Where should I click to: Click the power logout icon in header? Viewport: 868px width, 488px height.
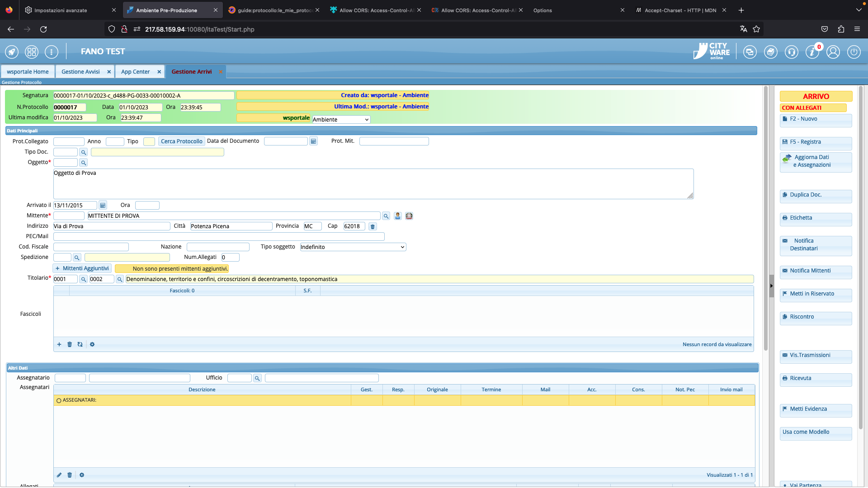[854, 52]
